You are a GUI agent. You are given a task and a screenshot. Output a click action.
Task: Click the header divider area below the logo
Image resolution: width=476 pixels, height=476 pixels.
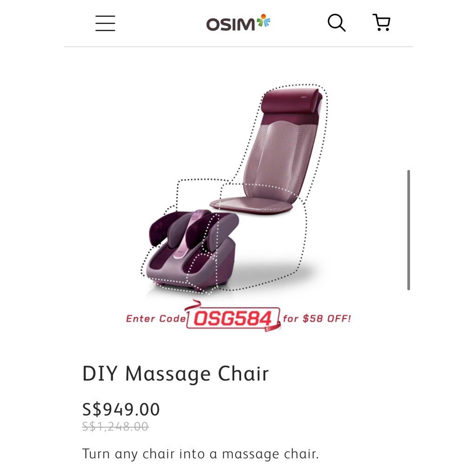tap(238, 46)
